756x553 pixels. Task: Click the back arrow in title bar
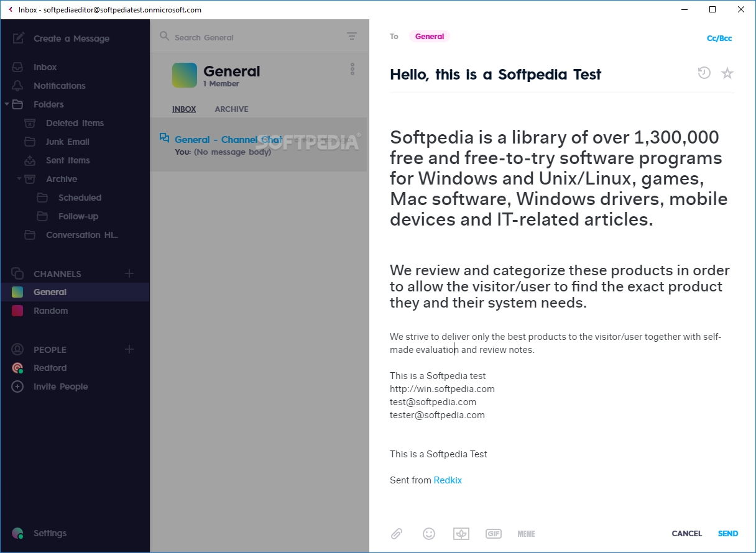coord(10,9)
